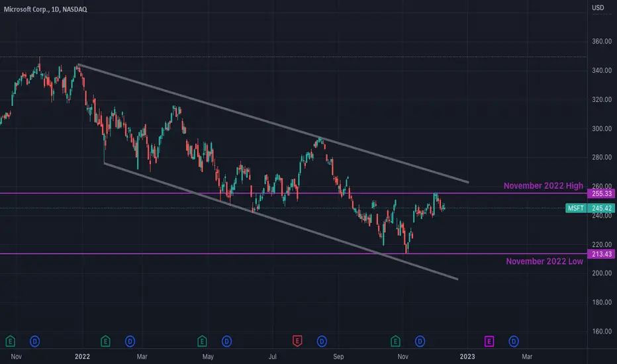Click the 2022 year label on time axis

[82, 357]
